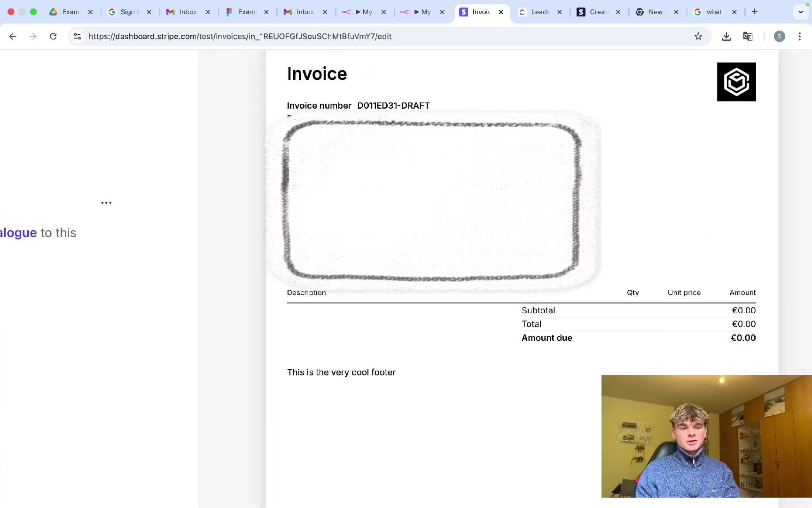
Task: Click the webcam video overlay
Action: point(706,436)
